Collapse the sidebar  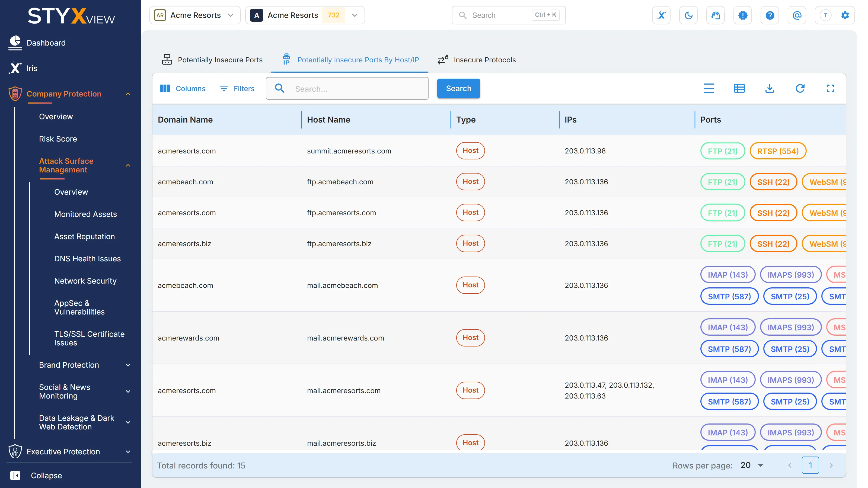pyautogui.click(x=36, y=475)
